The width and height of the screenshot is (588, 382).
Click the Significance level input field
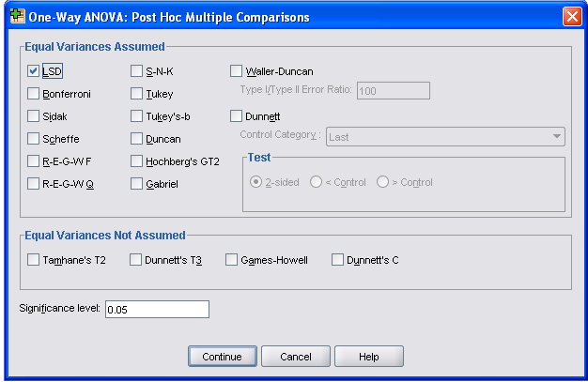tap(157, 310)
